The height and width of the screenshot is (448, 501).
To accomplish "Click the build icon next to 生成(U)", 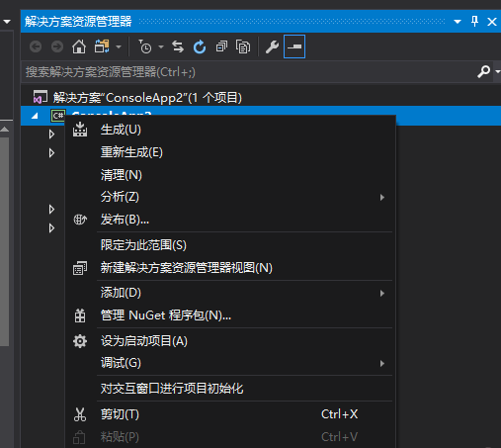I will [x=80, y=130].
